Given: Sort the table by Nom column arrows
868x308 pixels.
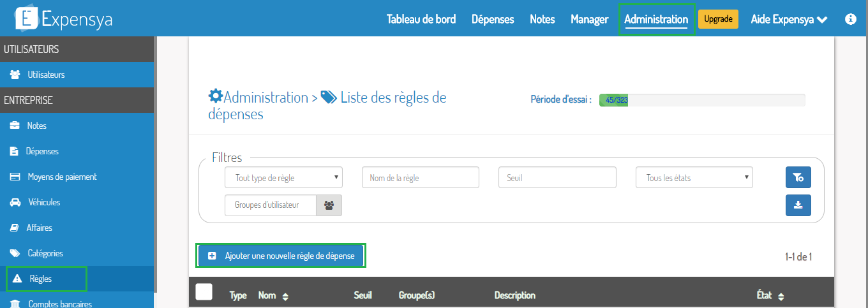Looking at the screenshot, I should click(x=285, y=296).
